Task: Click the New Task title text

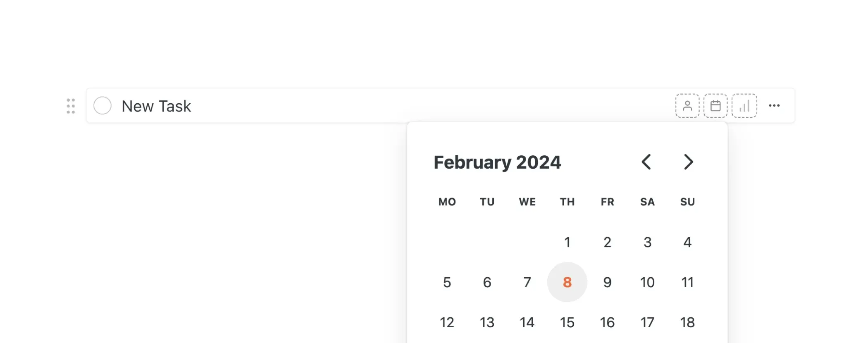Action: click(156, 106)
